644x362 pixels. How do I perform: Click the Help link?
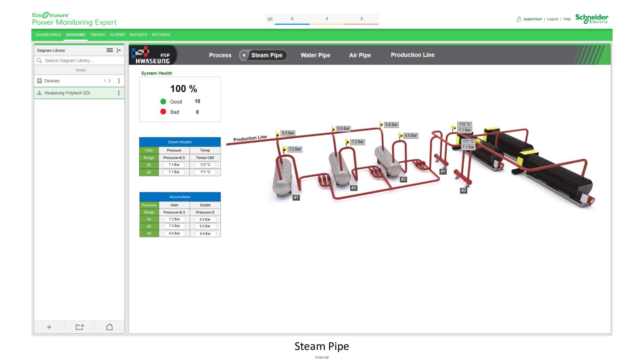[567, 19]
